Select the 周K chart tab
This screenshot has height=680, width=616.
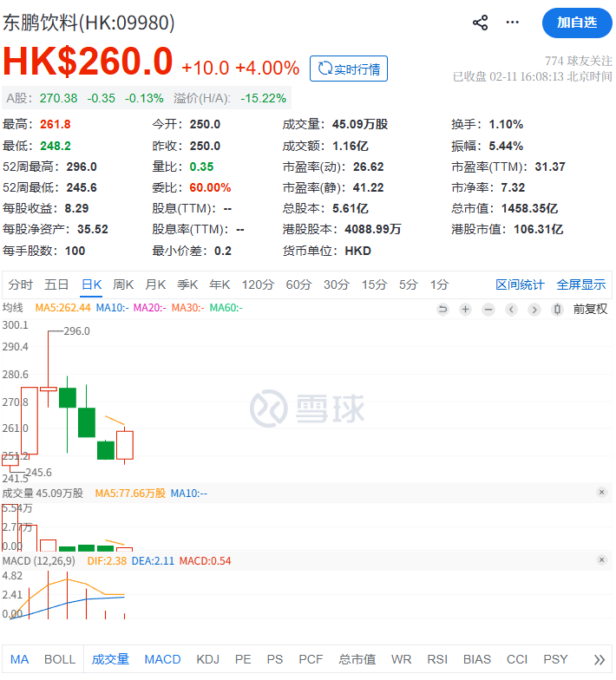123,284
